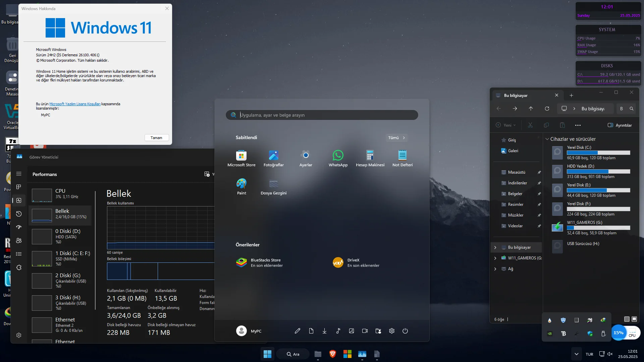Viewport: 644px width, 362px height.
Task: Click Tamam button in Windows Hakkında
Action: (156, 138)
